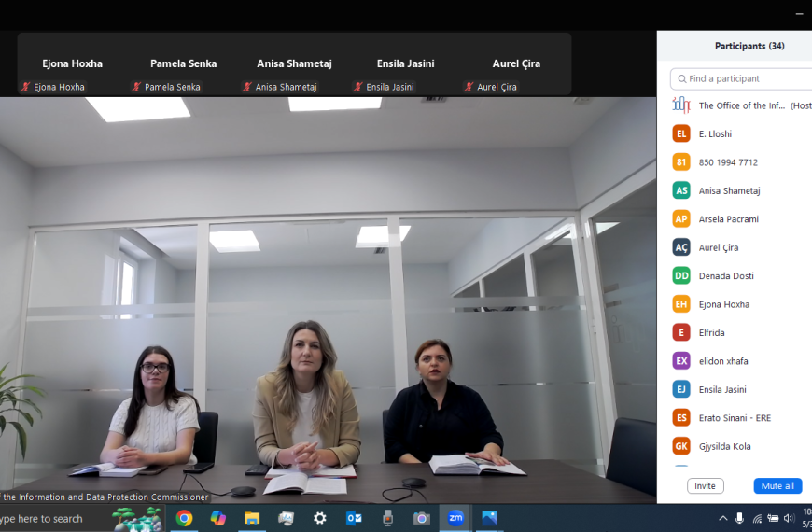Click the Invite button

point(705,486)
